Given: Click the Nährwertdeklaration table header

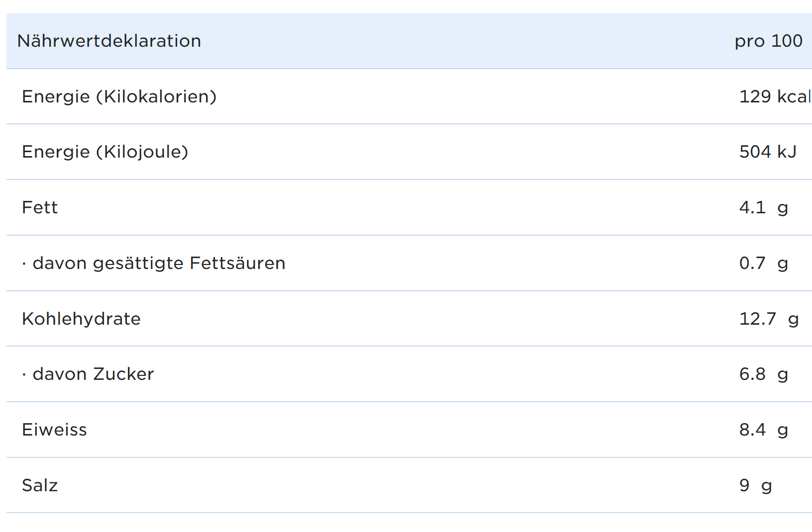Looking at the screenshot, I should pos(109,41).
